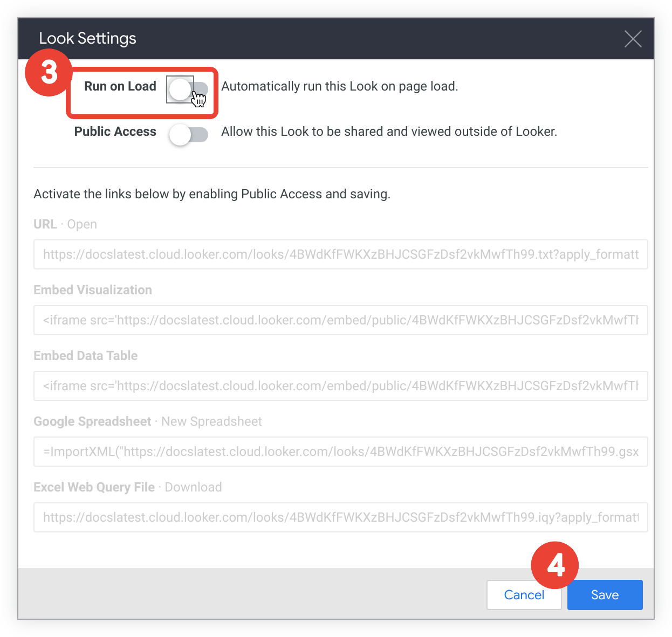Click the Embed Visualization iframe field

pyautogui.click(x=340, y=320)
